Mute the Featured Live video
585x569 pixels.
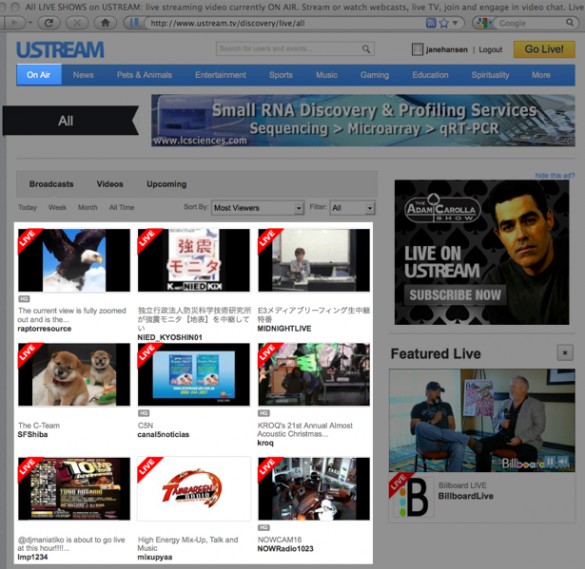[564, 462]
